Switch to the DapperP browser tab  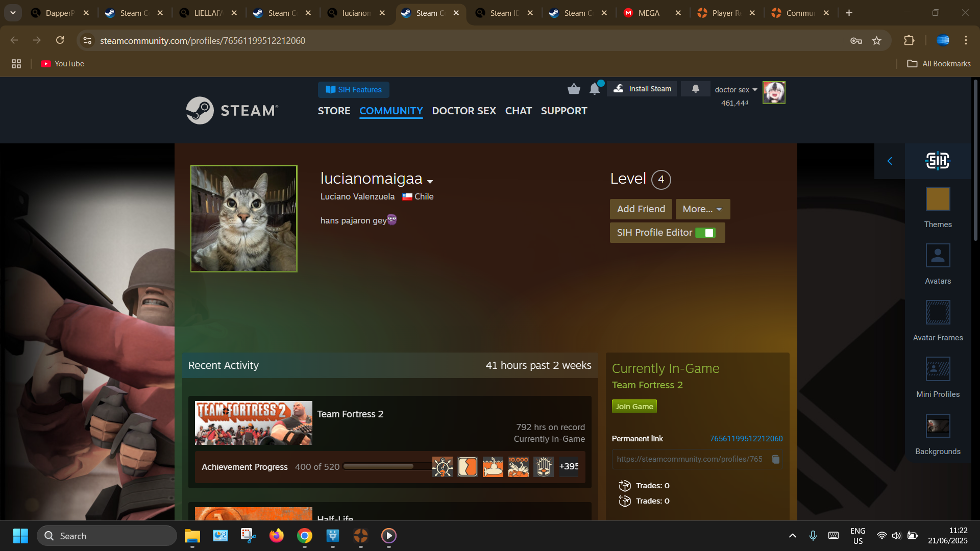(x=60, y=13)
